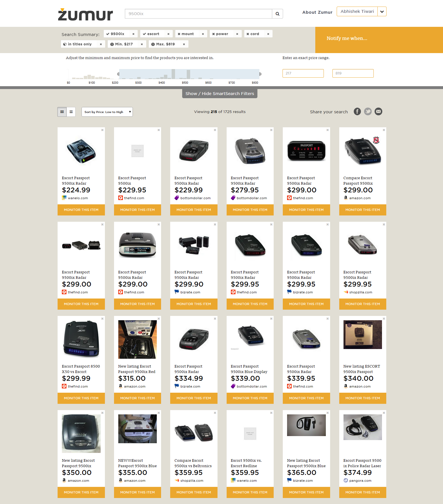Screen dimensions: 443x504
Task: Click the maximum price field 819
Action: click(353, 73)
